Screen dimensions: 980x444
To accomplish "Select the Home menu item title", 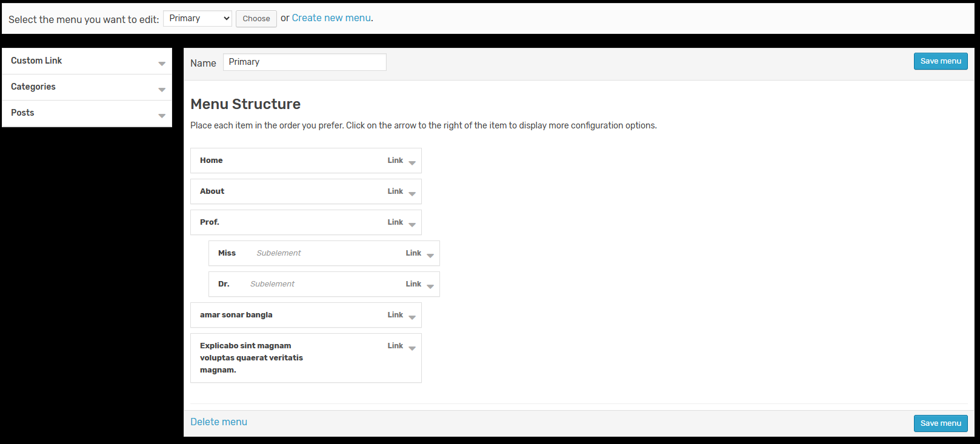I will (x=212, y=161).
